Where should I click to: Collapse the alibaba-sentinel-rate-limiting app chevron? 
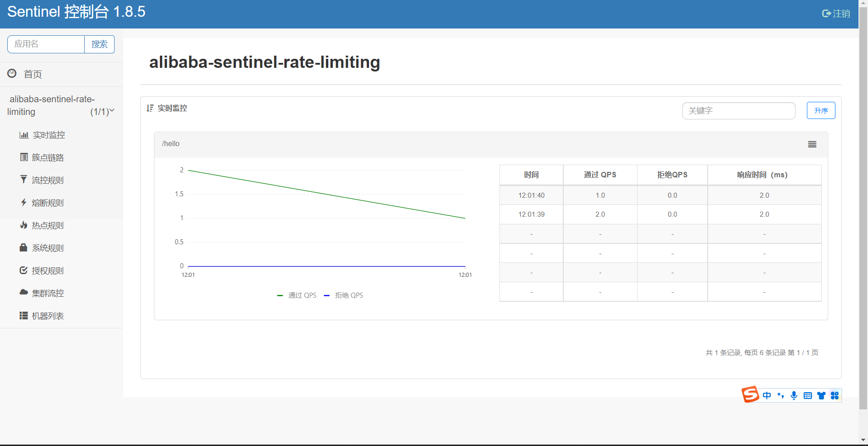[x=112, y=110]
